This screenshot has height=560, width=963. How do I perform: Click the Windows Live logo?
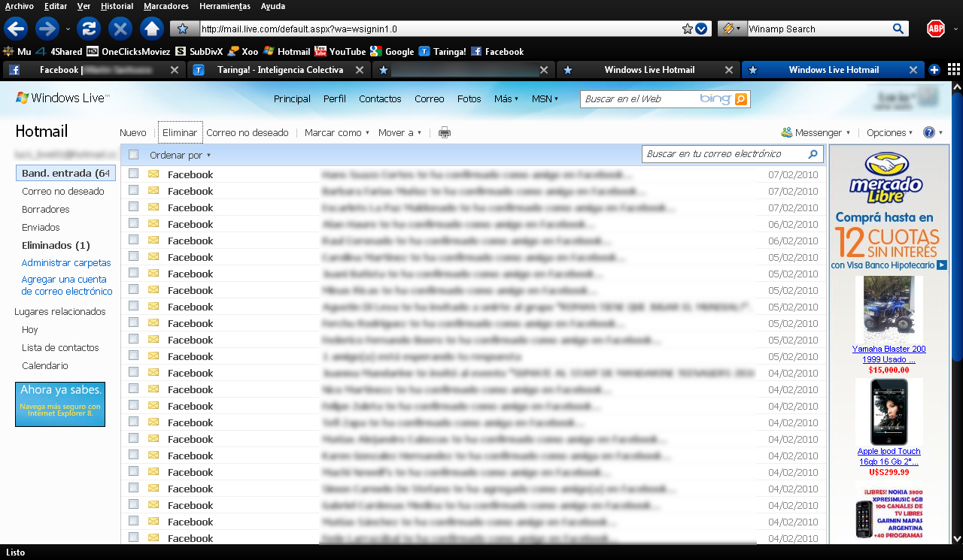[x=62, y=98]
